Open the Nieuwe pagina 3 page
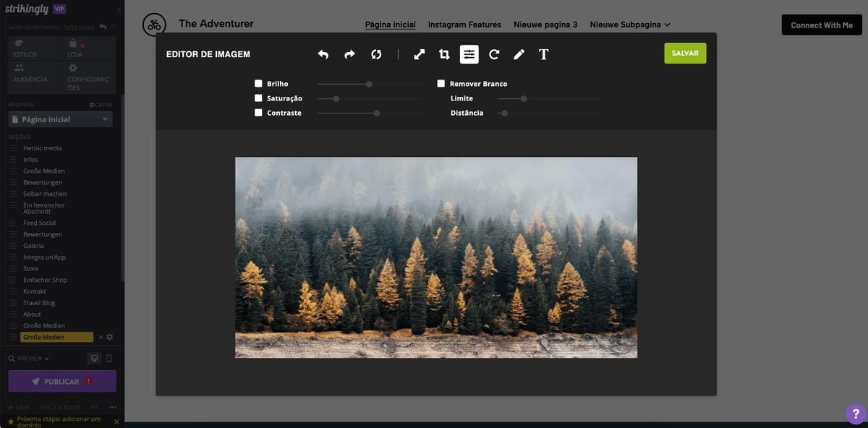This screenshot has width=868, height=428. click(x=545, y=22)
